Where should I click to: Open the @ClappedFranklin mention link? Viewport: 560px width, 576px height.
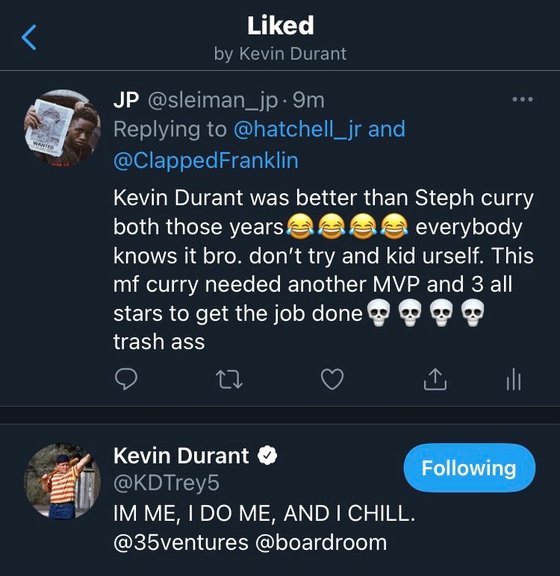coord(206,161)
